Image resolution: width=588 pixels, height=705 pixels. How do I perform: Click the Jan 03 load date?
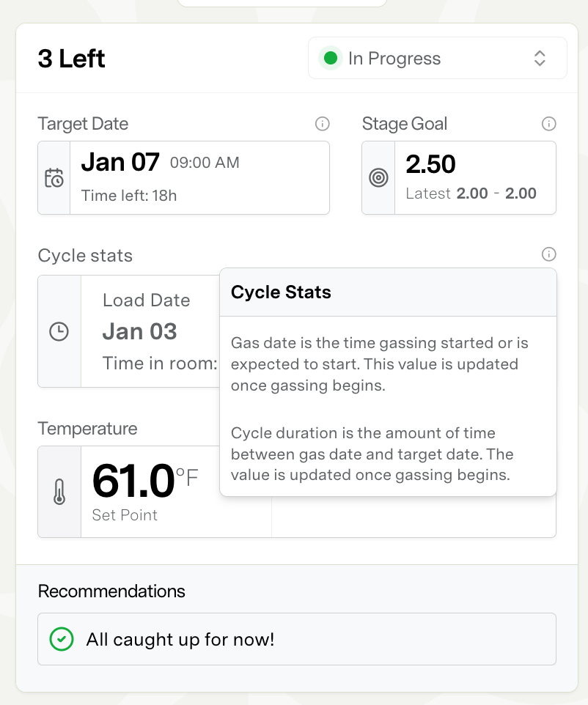(139, 331)
